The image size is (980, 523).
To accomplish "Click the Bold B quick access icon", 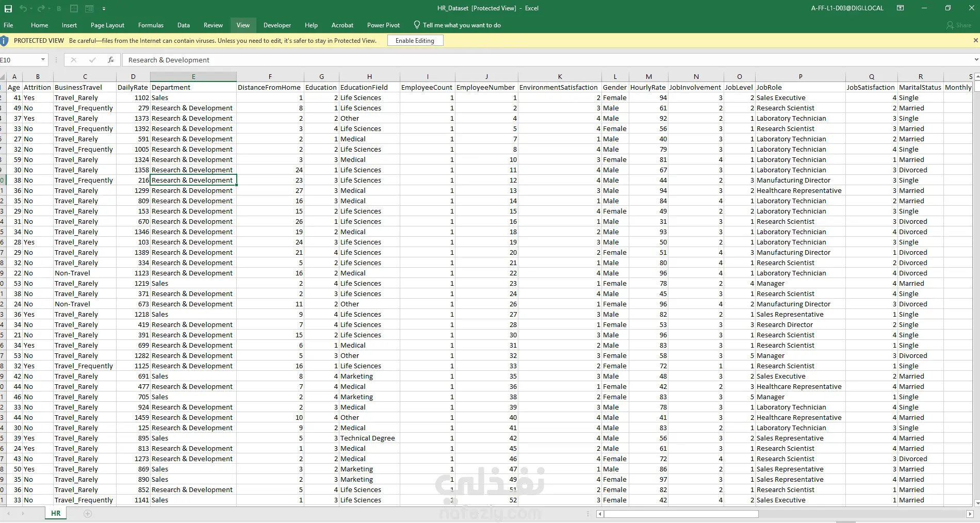I will 59,8.
